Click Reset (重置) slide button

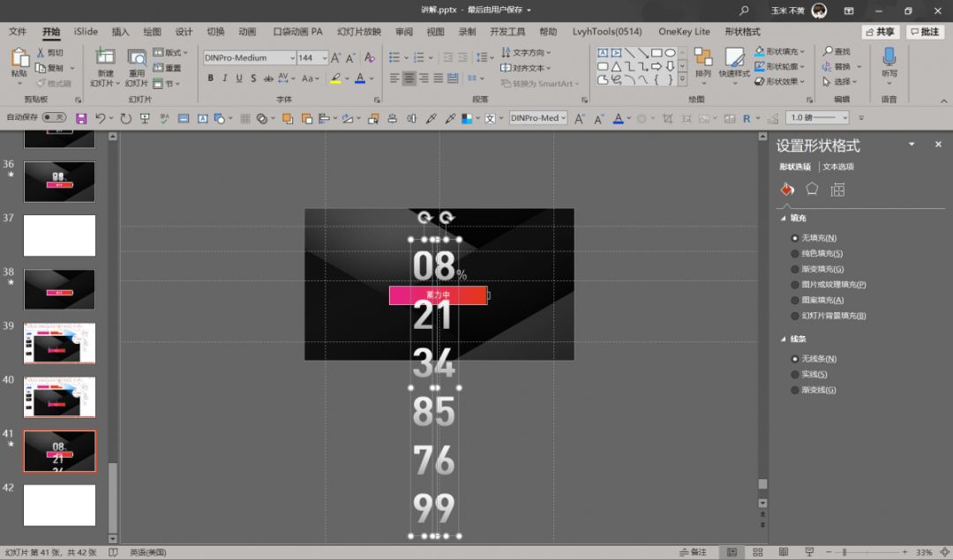[167, 68]
